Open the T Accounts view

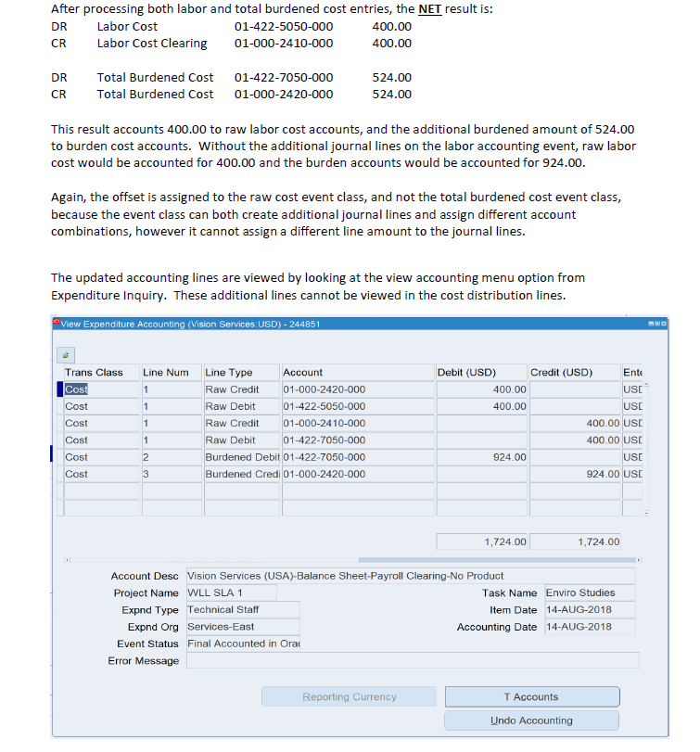(531, 697)
